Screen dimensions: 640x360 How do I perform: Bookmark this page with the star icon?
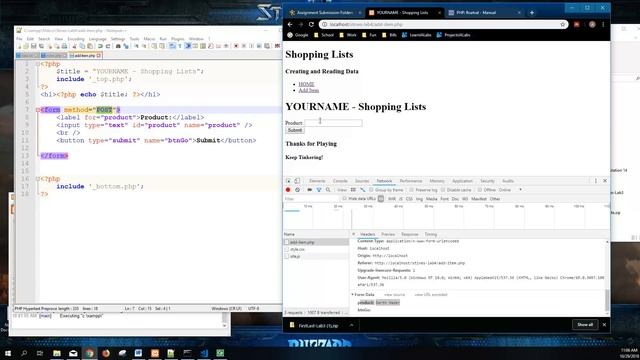[x=562, y=24]
